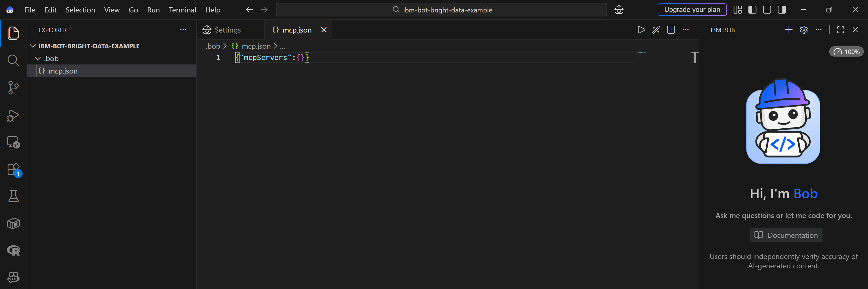
Task: Close the IBM Bob panel
Action: 855,30
